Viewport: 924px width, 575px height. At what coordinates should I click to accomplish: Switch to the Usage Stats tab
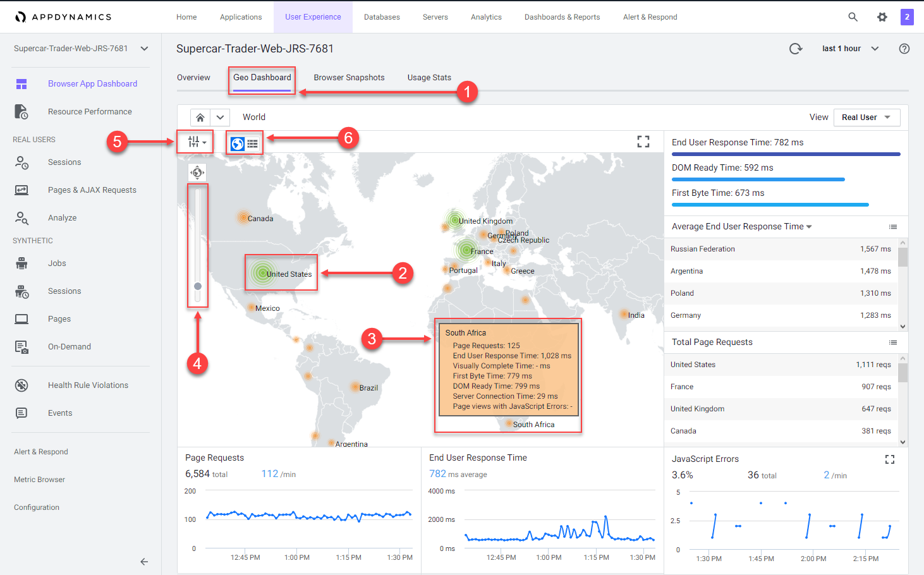pyautogui.click(x=429, y=78)
